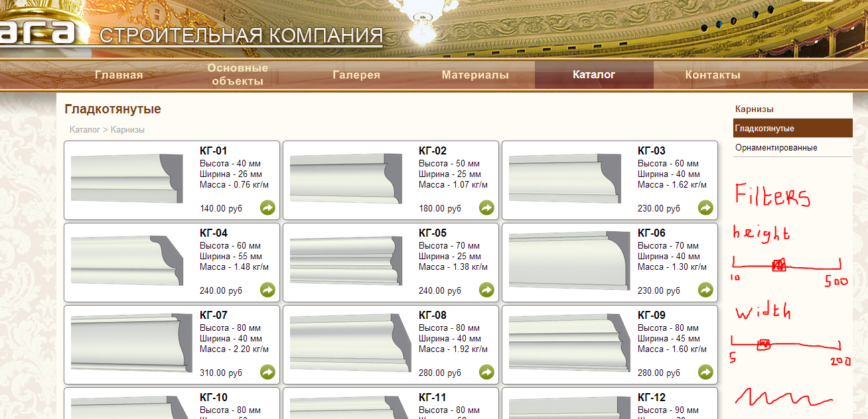
Task: Open the КГ-05 cornice profile image
Action: tap(346, 261)
